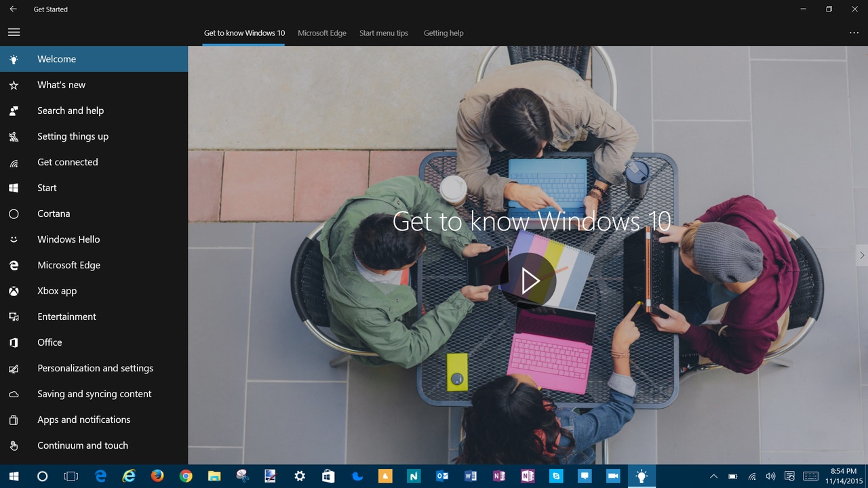Open the Setting things up section
The image size is (868, 488).
point(94,136)
